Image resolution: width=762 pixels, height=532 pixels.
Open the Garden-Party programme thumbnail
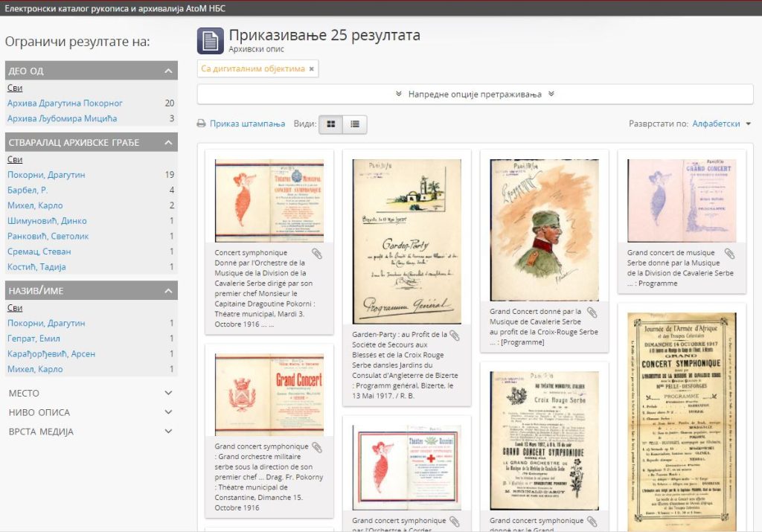(x=407, y=242)
